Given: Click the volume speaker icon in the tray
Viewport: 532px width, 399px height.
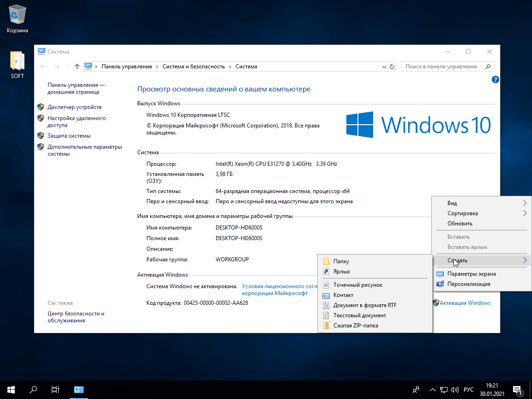Looking at the screenshot, I should pos(455,390).
